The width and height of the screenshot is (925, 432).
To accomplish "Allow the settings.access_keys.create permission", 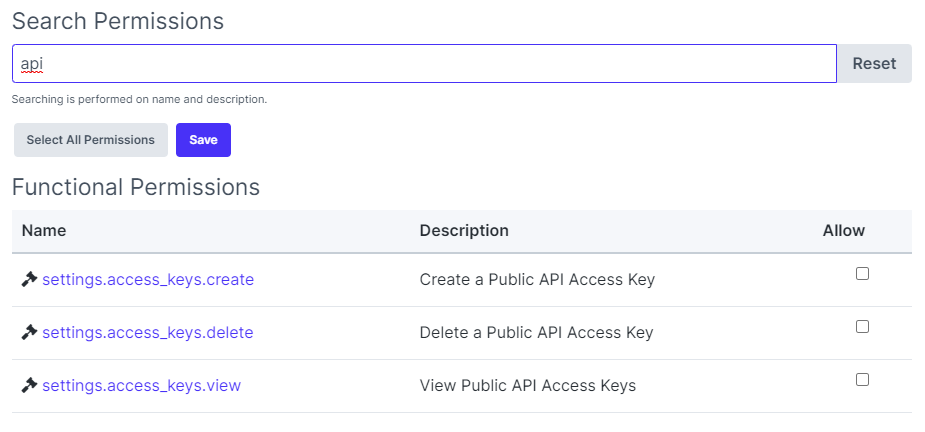I will [x=862, y=274].
